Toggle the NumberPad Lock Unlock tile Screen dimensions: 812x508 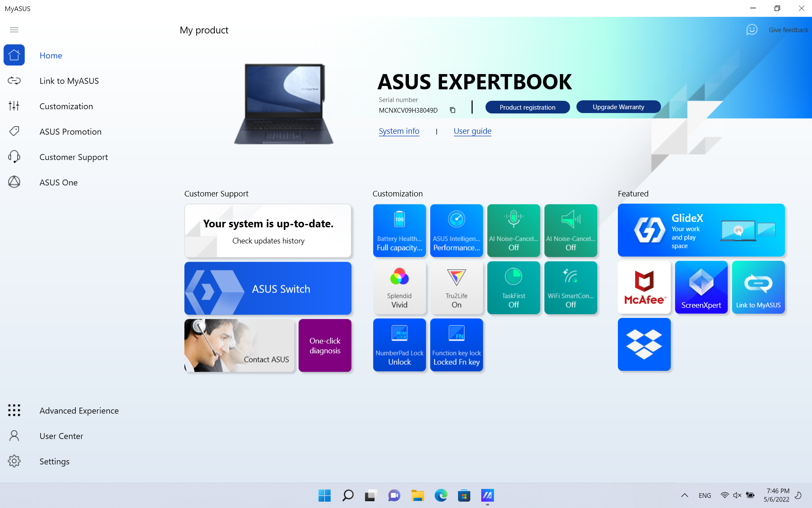[x=399, y=345]
